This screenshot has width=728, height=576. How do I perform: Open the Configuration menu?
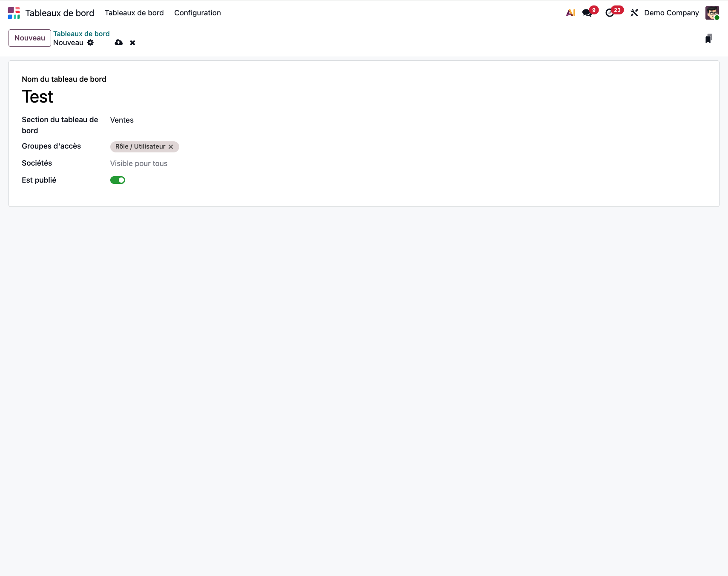[x=198, y=13]
